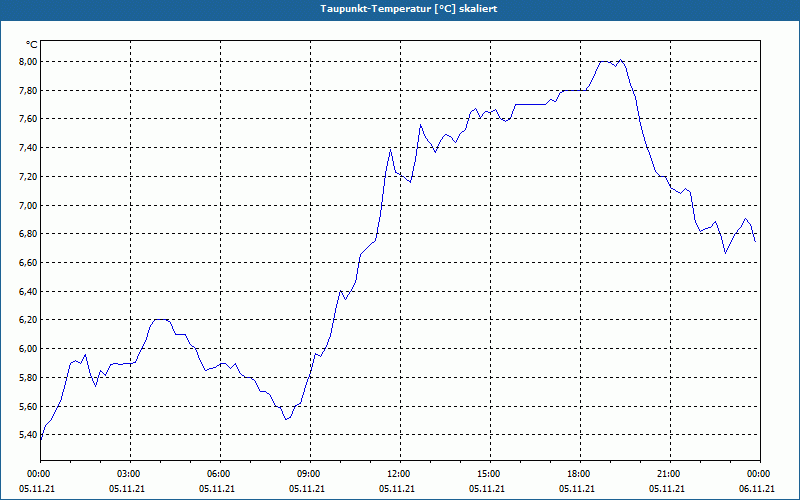Image resolution: width=800 pixels, height=500 pixels.
Task: Click the 05.11.21 date under 03:00
Action: point(127,488)
